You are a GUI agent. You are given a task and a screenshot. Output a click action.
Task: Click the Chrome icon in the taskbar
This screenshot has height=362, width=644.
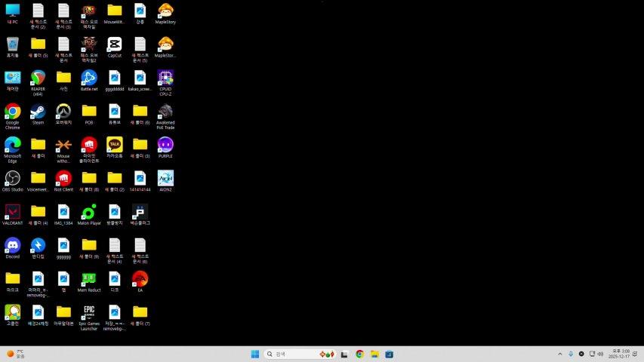click(x=359, y=354)
